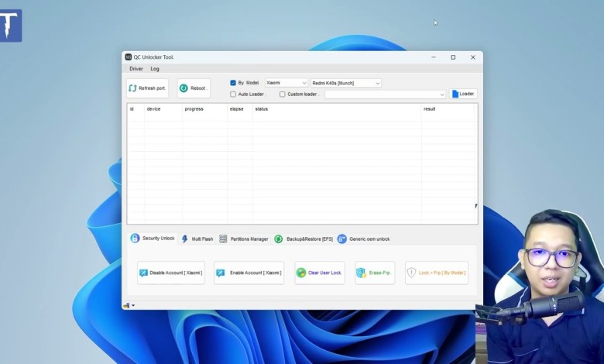Click Disable Account [Xiaomi] icon button
The width and height of the screenshot is (604, 364).
tap(144, 273)
